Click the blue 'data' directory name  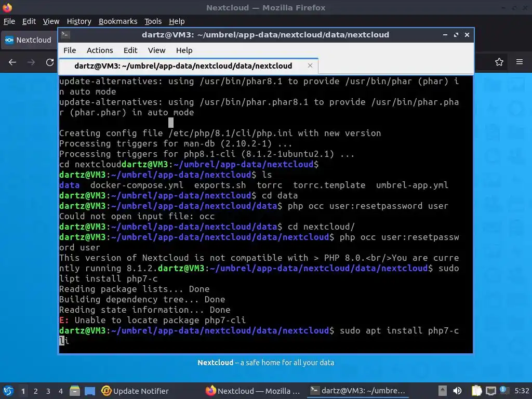pos(69,185)
